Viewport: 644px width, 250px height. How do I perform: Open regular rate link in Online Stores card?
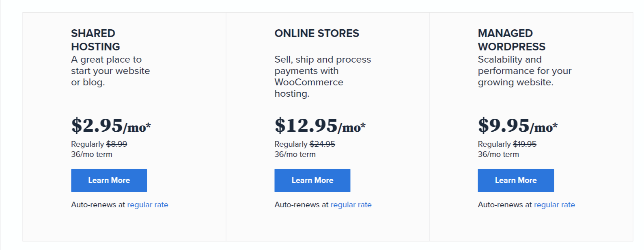coord(351,205)
